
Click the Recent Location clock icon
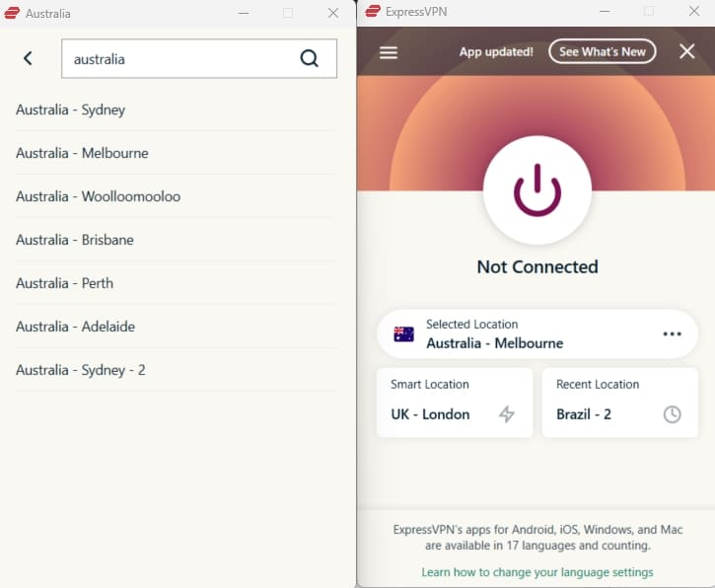tap(672, 414)
